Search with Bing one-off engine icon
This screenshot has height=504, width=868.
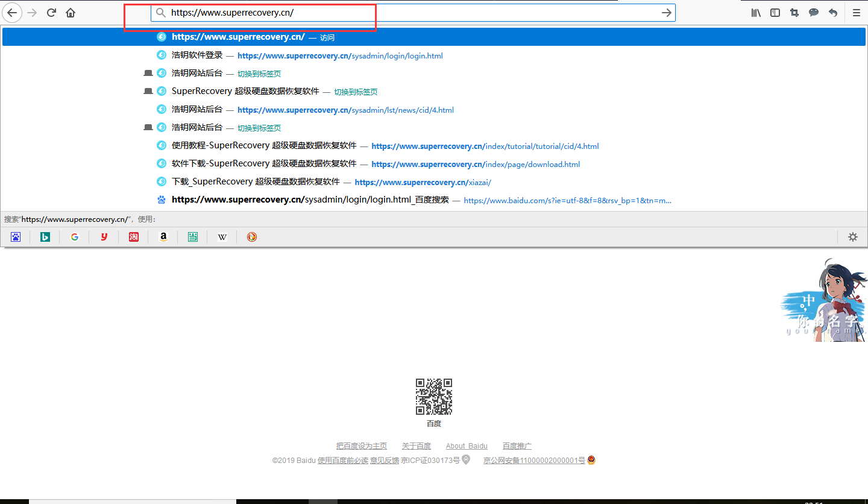(x=45, y=237)
